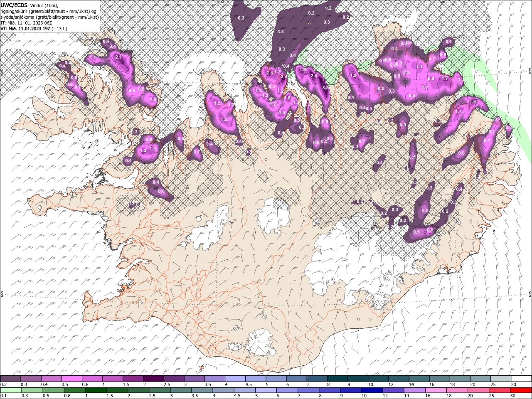This screenshot has height=399, width=532.
Task: Pick the rain scale swatch labeled 0.5
Action: [53, 390]
